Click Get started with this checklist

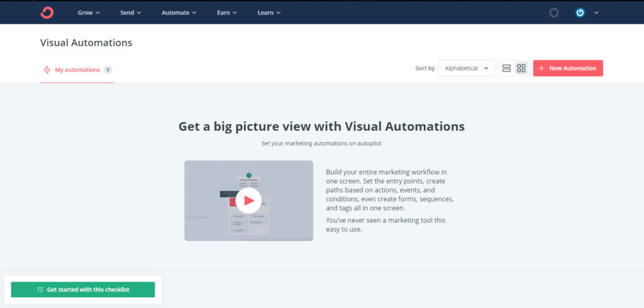[87, 290]
